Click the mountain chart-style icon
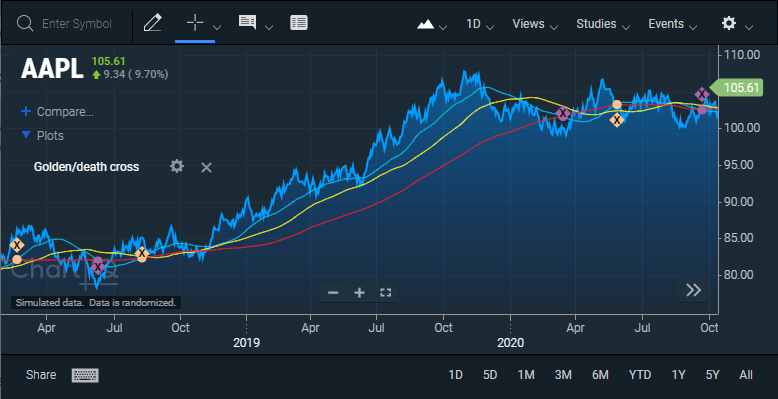This screenshot has width=778, height=399. point(425,24)
